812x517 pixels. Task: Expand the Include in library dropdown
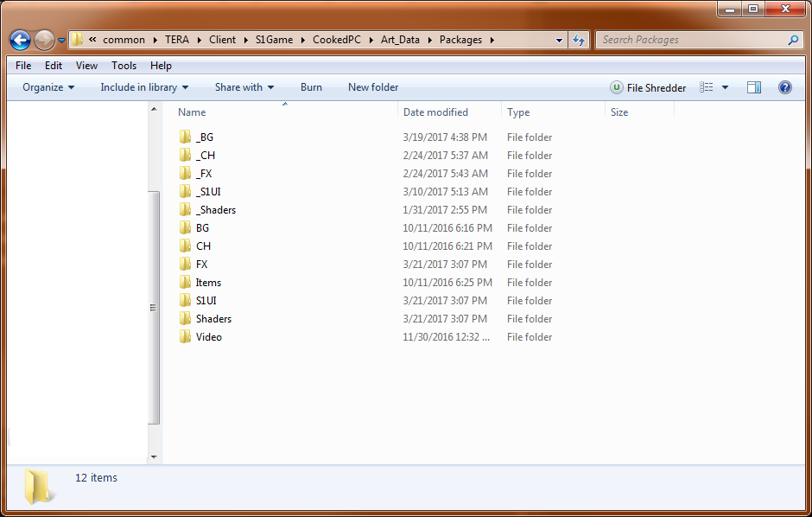[144, 87]
